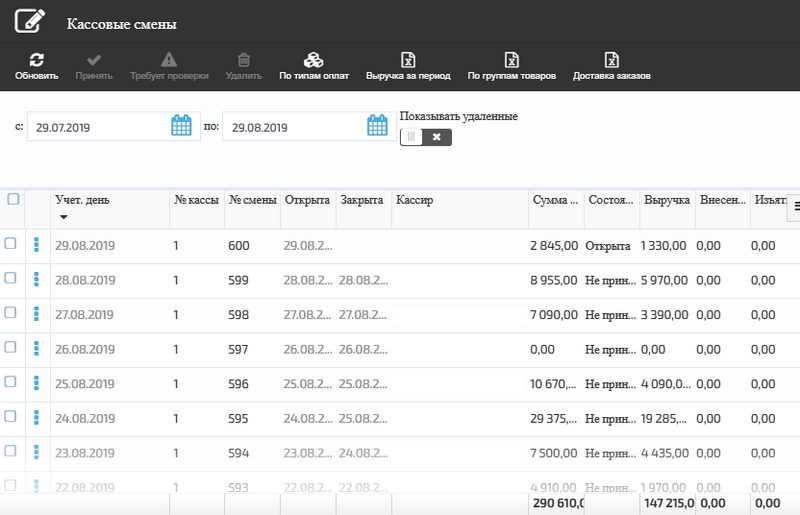800x515 pixels.
Task: Sort by the № смены column header
Action: pyautogui.click(x=248, y=200)
